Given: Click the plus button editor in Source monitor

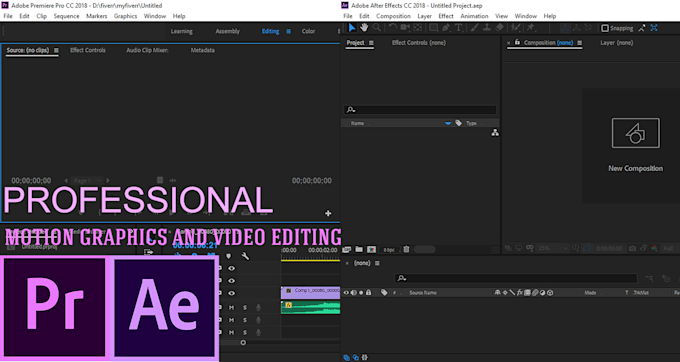Looking at the screenshot, I should [x=328, y=213].
